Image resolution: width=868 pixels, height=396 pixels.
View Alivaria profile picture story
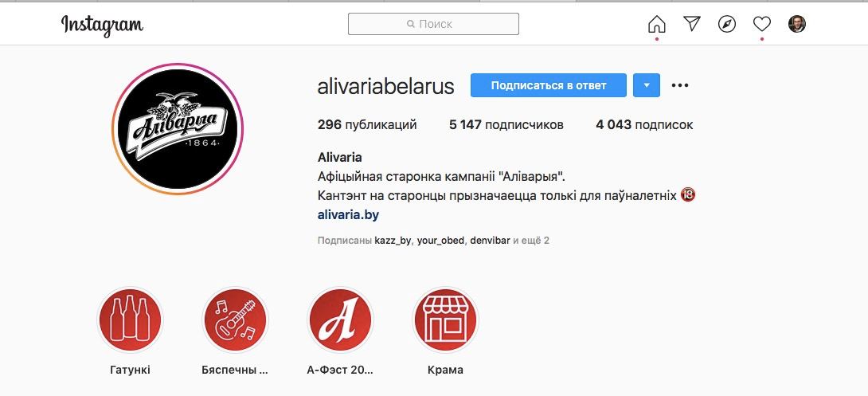click(x=178, y=129)
